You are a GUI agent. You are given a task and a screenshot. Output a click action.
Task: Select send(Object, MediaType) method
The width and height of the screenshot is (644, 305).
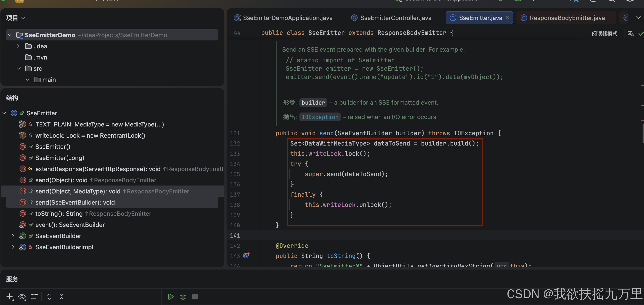(78, 191)
